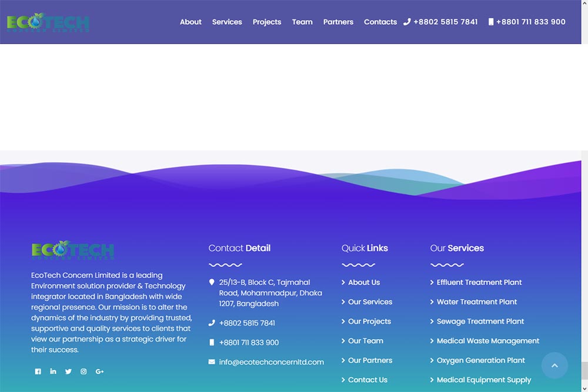This screenshot has width=588, height=392.
Task: Open the Google Plus social icon
Action: [99, 371]
